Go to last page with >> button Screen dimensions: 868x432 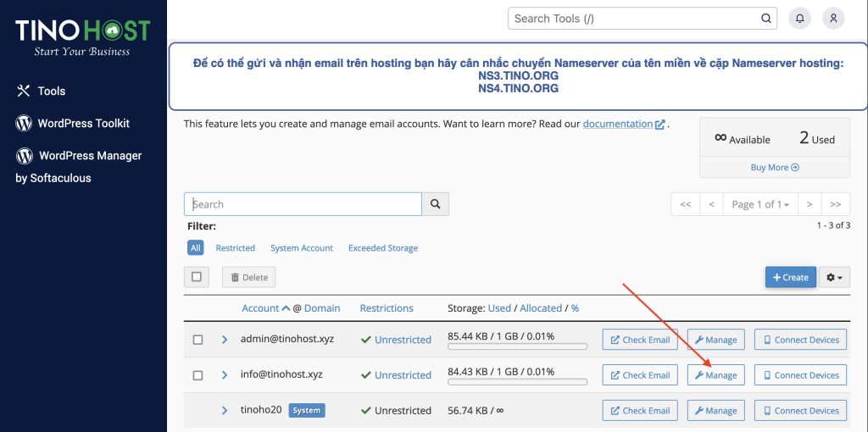click(835, 204)
